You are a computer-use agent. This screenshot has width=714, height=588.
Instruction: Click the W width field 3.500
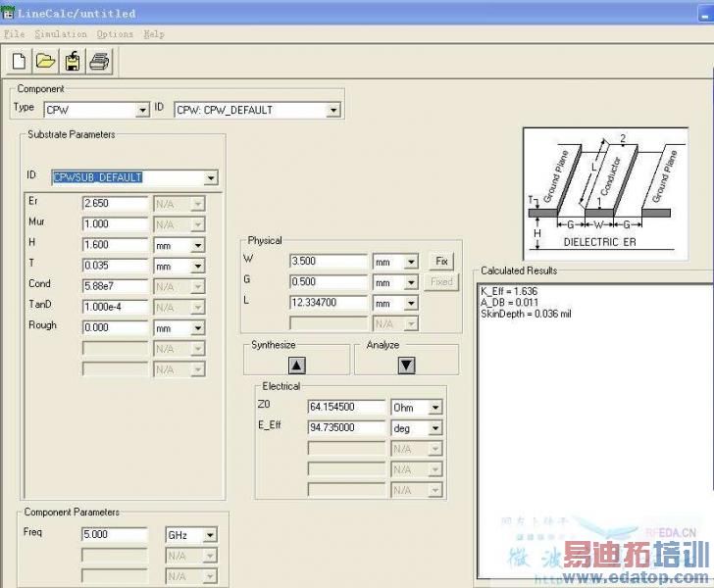click(329, 262)
